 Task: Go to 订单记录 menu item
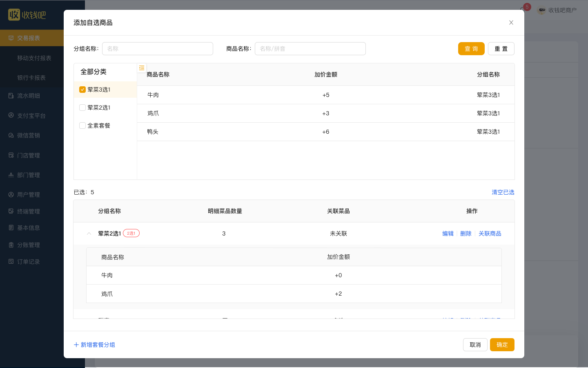[29, 262]
